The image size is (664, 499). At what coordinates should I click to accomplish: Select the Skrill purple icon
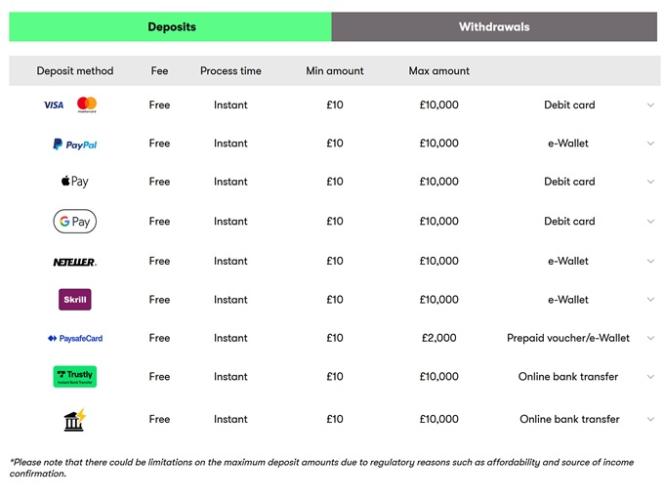[75, 299]
